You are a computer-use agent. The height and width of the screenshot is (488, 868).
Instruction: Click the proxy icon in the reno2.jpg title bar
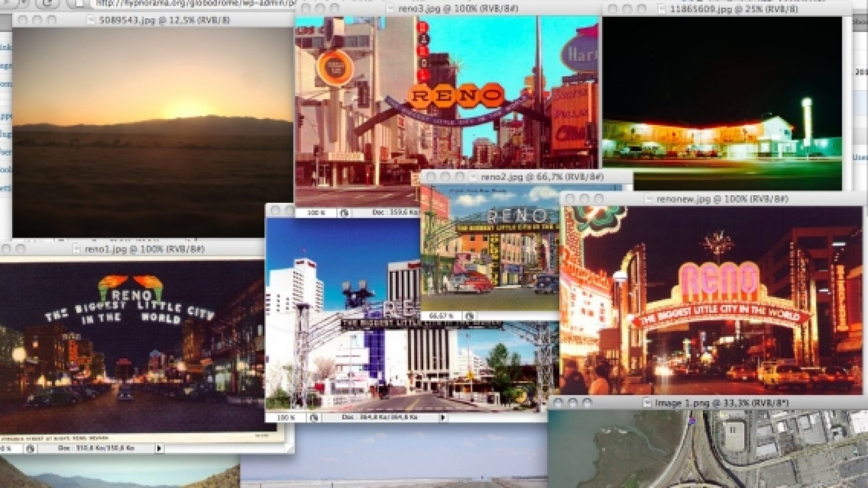[x=473, y=176]
